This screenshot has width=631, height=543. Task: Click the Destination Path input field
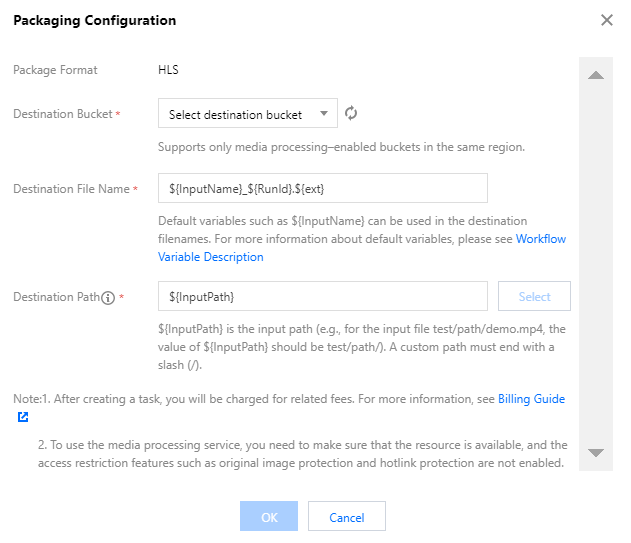[322, 296]
